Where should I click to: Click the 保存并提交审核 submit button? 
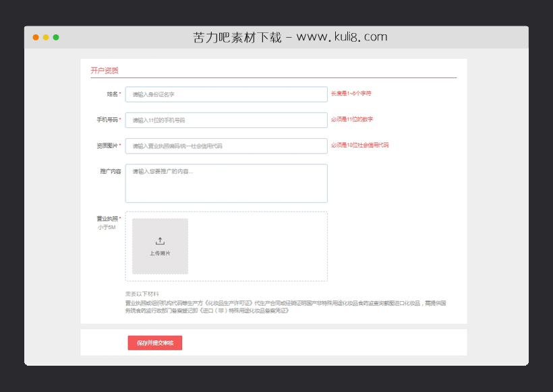pyautogui.click(x=154, y=343)
